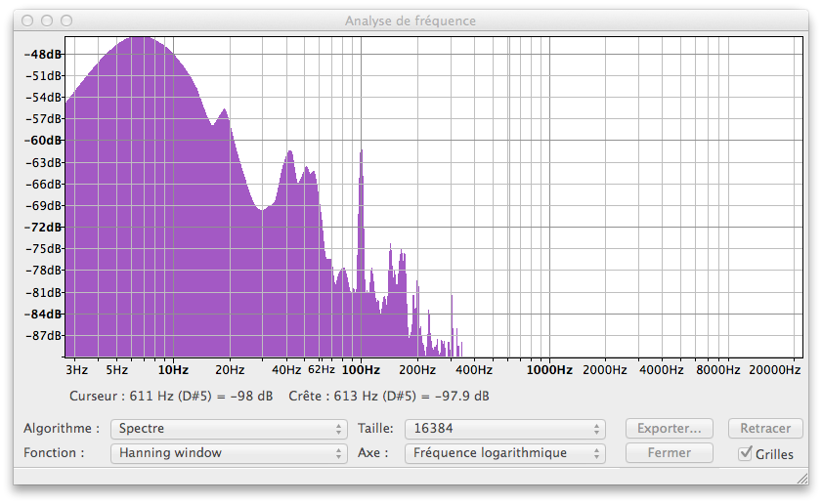Open the Algorithme dropdown showing Spectre
Image resolution: width=822 pixels, height=504 pixels.
[x=229, y=429]
